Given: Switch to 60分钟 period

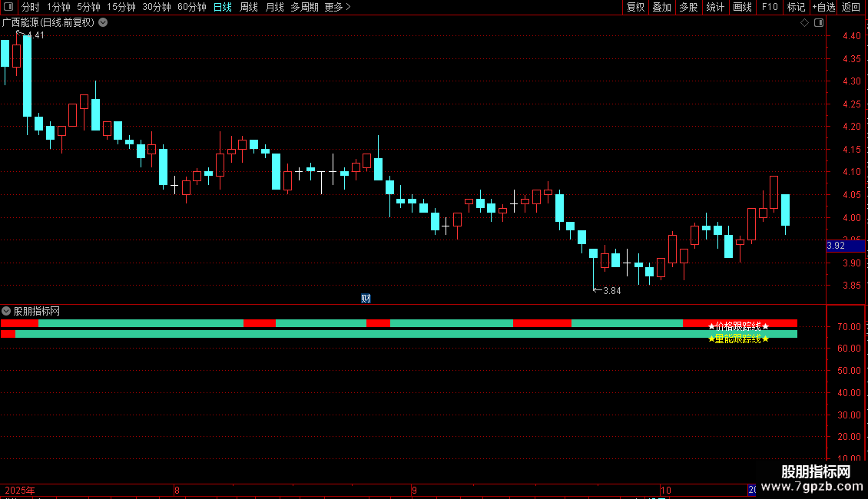Looking at the screenshot, I should 191,7.
